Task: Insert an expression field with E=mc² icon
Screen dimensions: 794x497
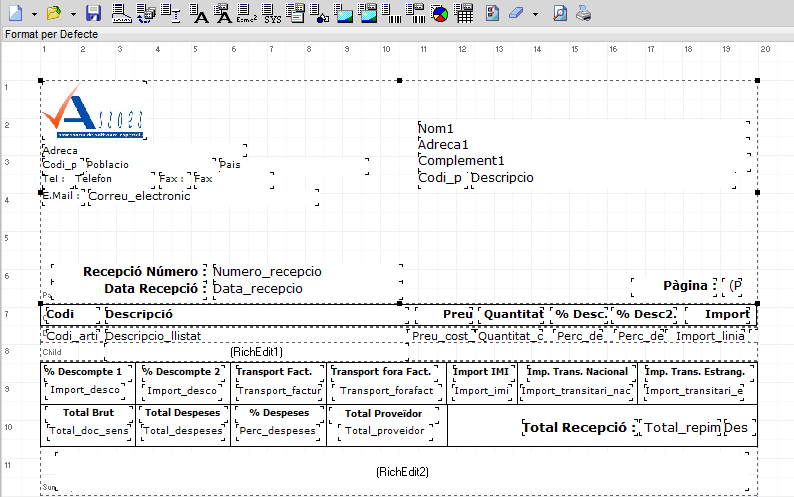Action: (x=247, y=14)
